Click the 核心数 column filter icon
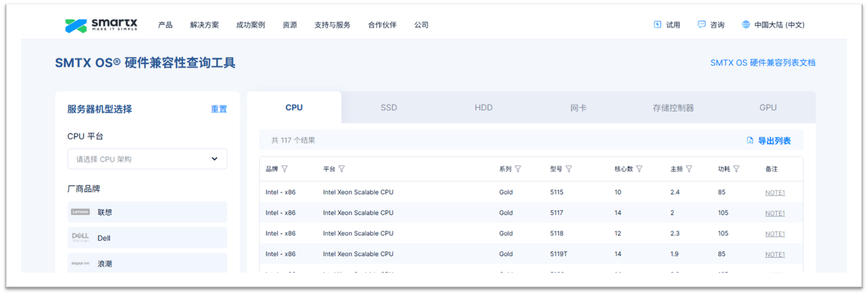Screen dimensions: 868x295 point(639,169)
